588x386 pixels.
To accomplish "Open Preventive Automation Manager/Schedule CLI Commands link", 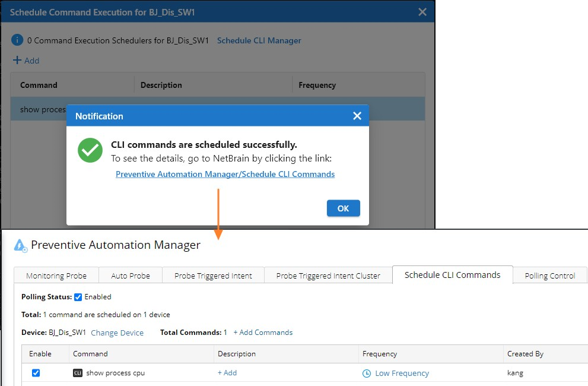I will [225, 174].
